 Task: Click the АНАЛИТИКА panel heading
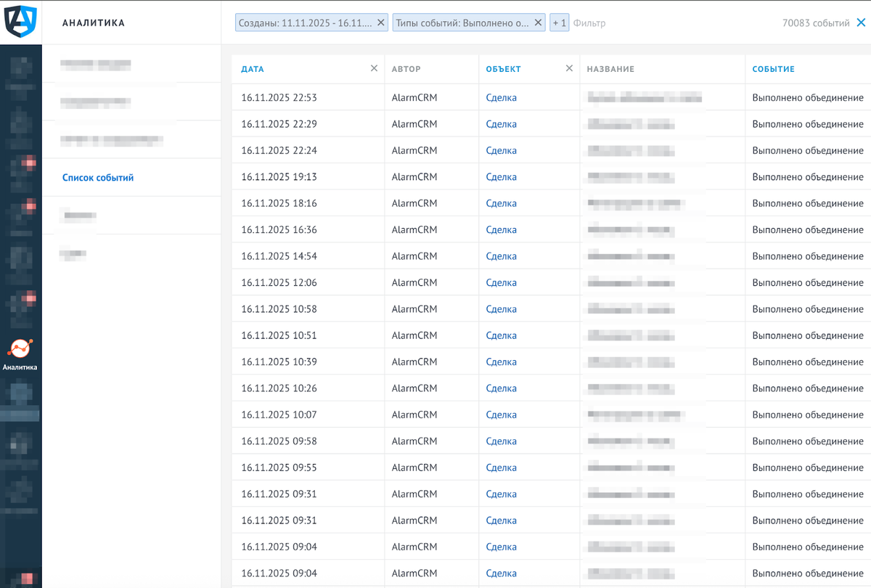pos(94,23)
